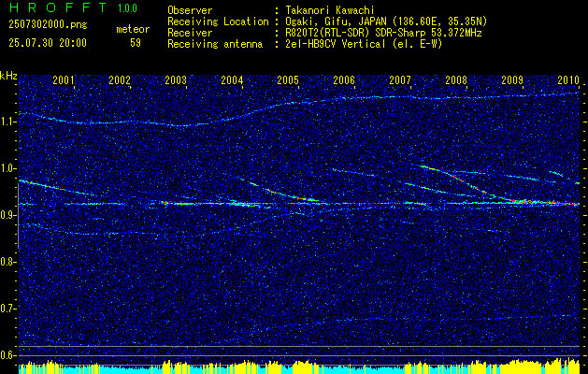Image resolution: width=588 pixels, height=374 pixels.
Task: Click the Ogaki, Gifu, JAPAN coordinates text
Action: pos(386,22)
